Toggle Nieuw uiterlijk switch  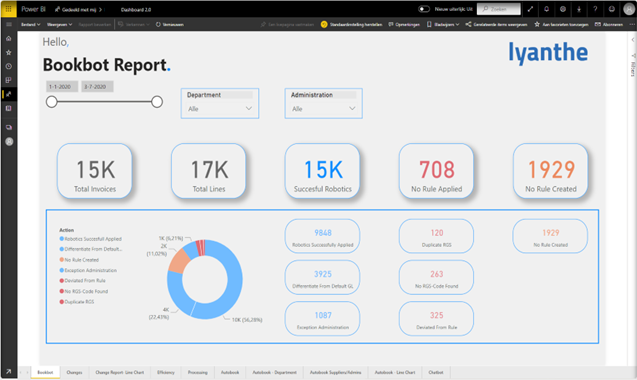pyautogui.click(x=424, y=9)
